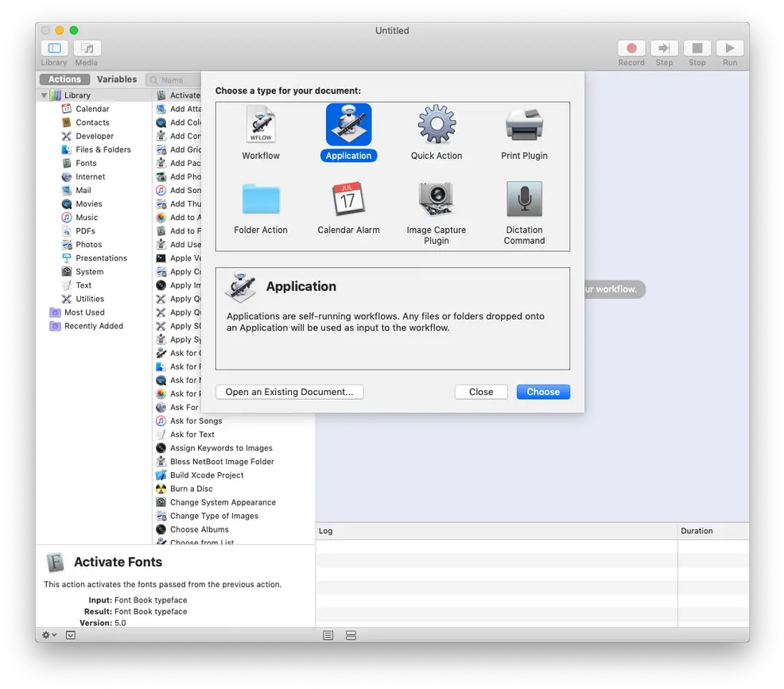Viewport: 784px width, 689px height.
Task: Select Internet category in Library
Action: [x=90, y=176]
